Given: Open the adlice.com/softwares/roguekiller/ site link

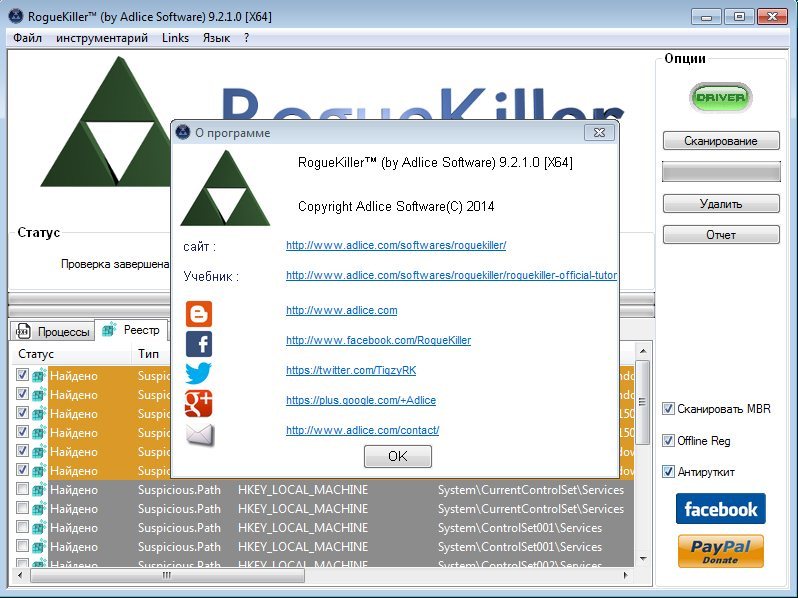Looking at the screenshot, I should pyautogui.click(x=396, y=245).
